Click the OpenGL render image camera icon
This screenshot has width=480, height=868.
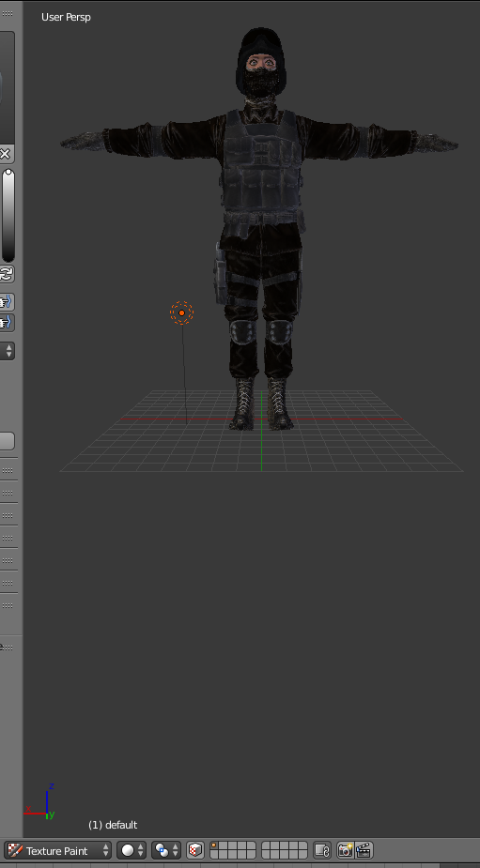(345, 850)
